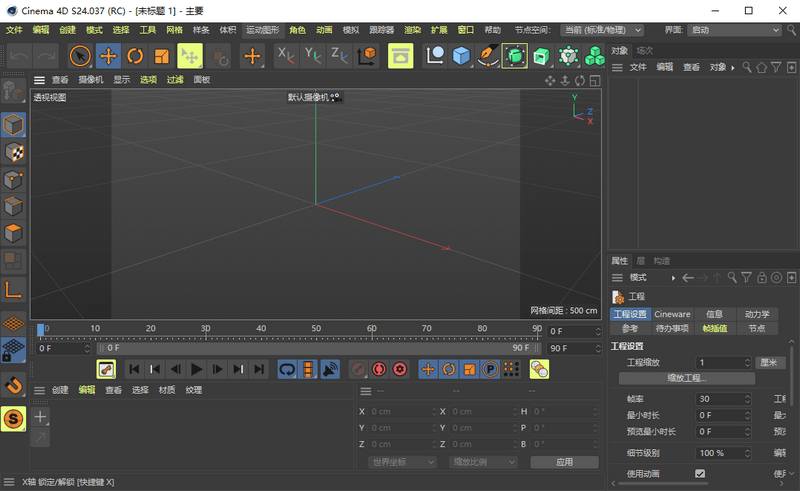Open viewport hamburger menu
800x491 pixels.
(39, 80)
